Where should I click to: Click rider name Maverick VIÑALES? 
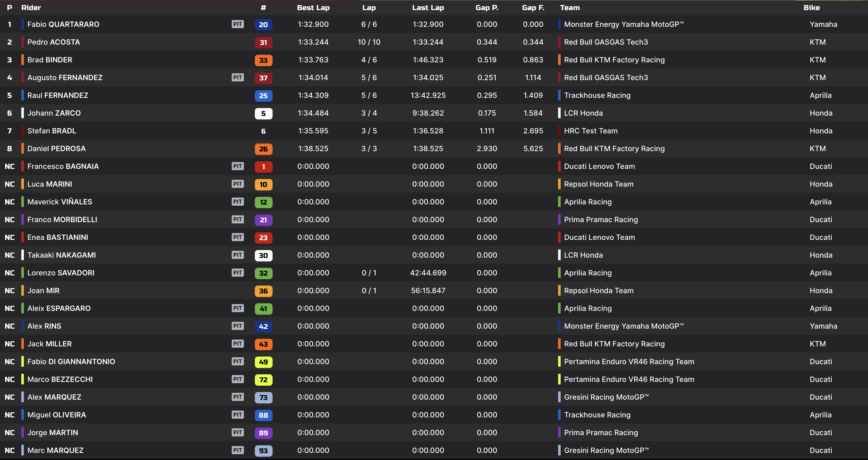60,202
